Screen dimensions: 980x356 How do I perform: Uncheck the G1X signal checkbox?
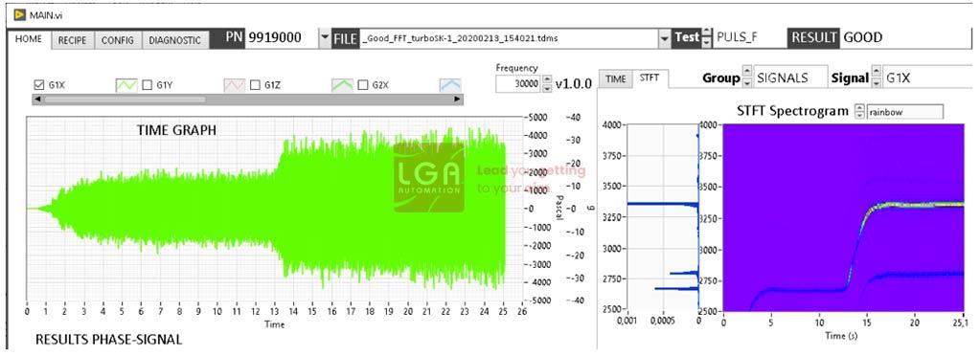[38, 85]
